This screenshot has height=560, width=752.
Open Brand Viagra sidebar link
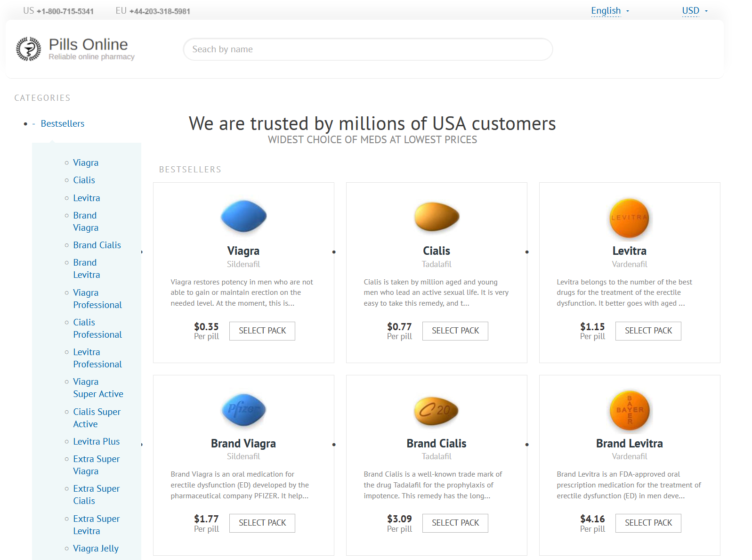[x=86, y=221]
